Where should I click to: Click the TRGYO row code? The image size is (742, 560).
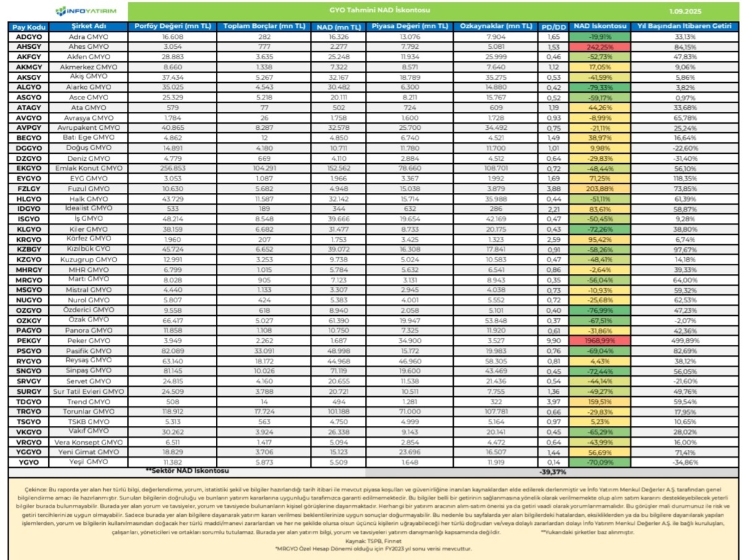tap(29, 412)
